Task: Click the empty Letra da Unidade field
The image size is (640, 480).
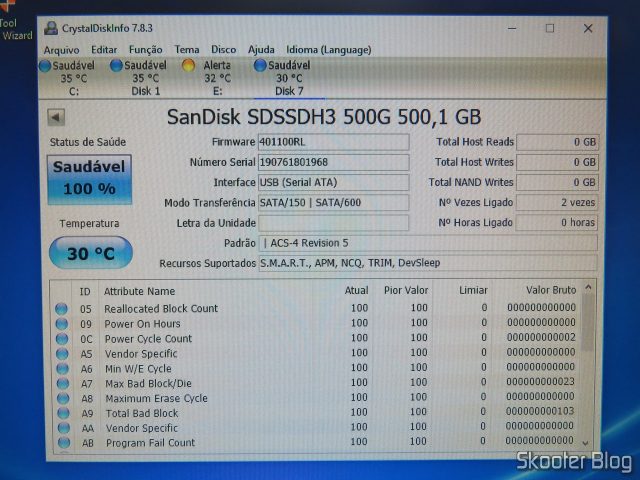Action: point(333,223)
